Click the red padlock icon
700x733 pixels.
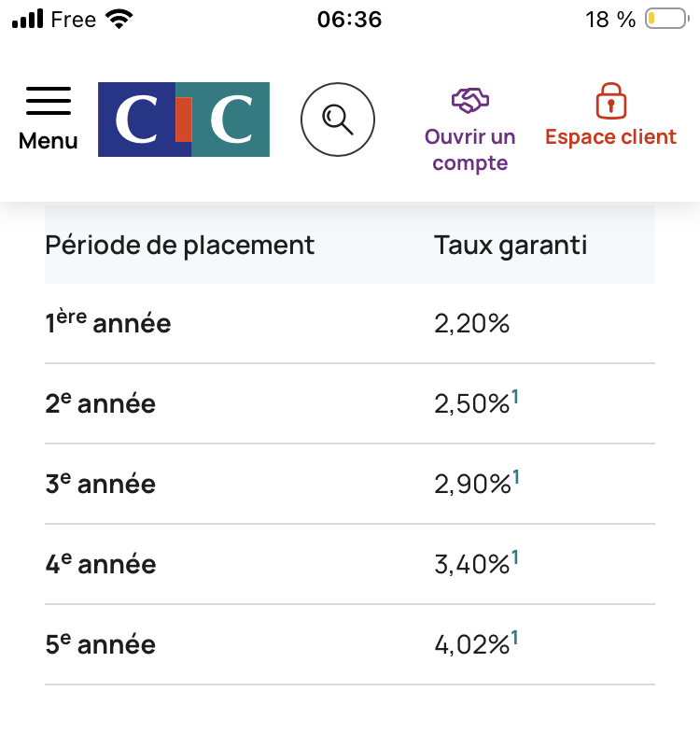pos(610,100)
